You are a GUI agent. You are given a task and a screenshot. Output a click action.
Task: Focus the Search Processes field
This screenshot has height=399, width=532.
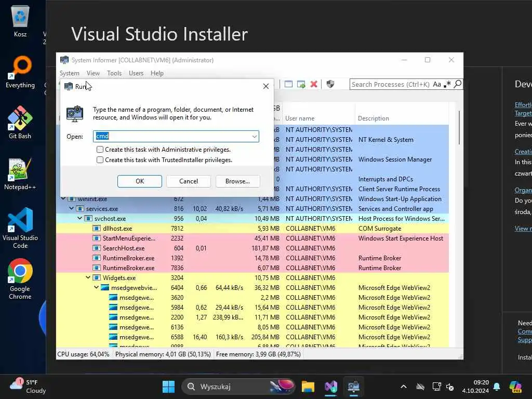(390, 84)
